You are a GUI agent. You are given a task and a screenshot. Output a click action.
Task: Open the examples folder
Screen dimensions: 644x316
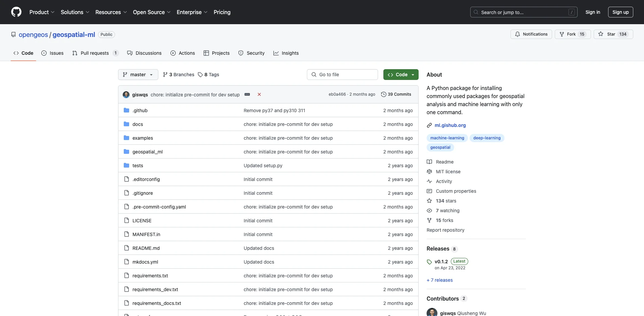143,138
